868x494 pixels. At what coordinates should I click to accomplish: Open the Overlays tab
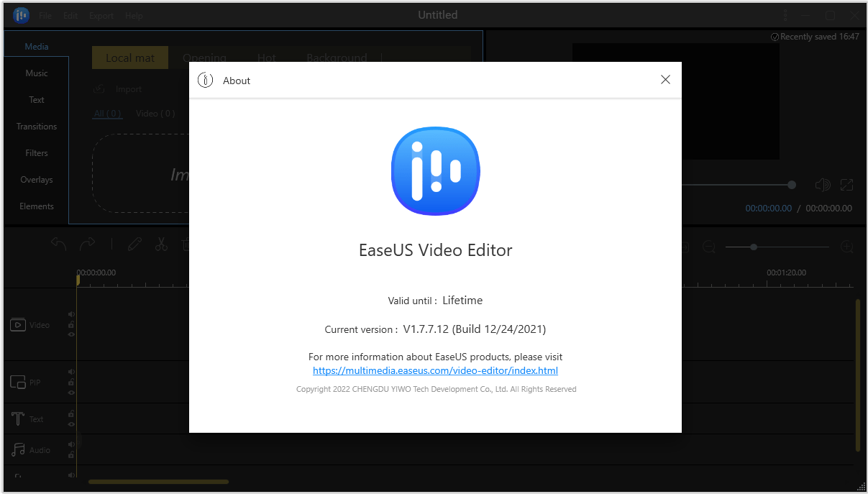(37, 180)
